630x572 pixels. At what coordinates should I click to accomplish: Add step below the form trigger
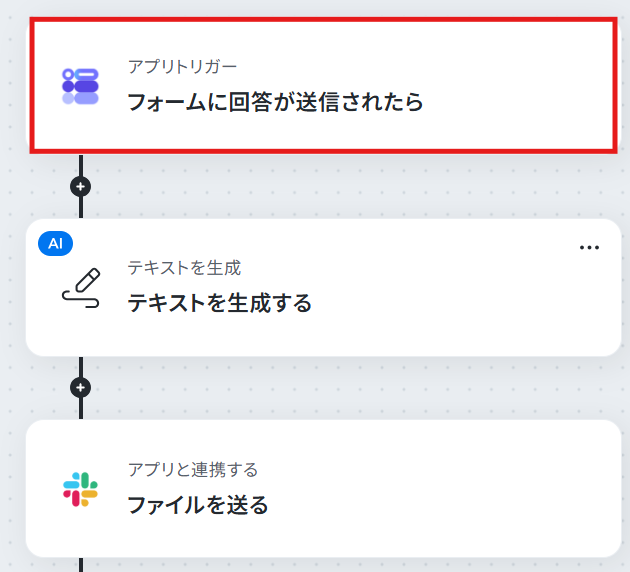click(81, 187)
